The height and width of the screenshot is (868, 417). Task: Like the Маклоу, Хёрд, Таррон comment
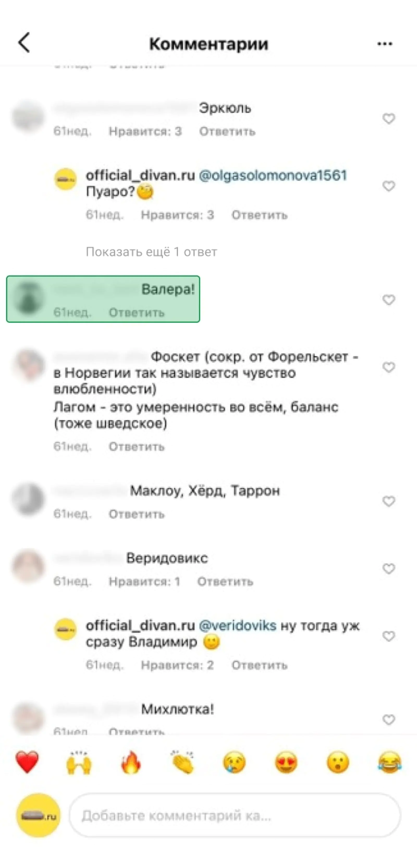pyautogui.click(x=389, y=501)
